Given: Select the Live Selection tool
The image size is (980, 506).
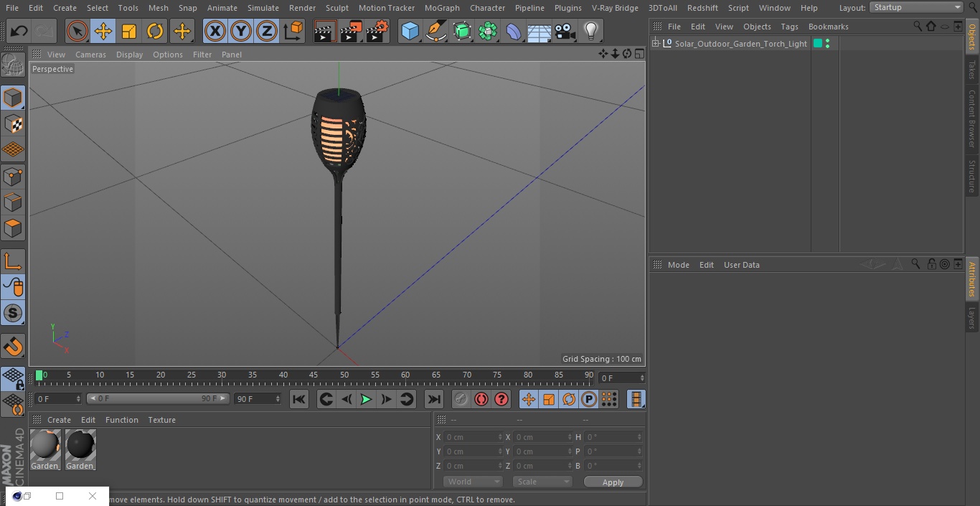Looking at the screenshot, I should 77,31.
